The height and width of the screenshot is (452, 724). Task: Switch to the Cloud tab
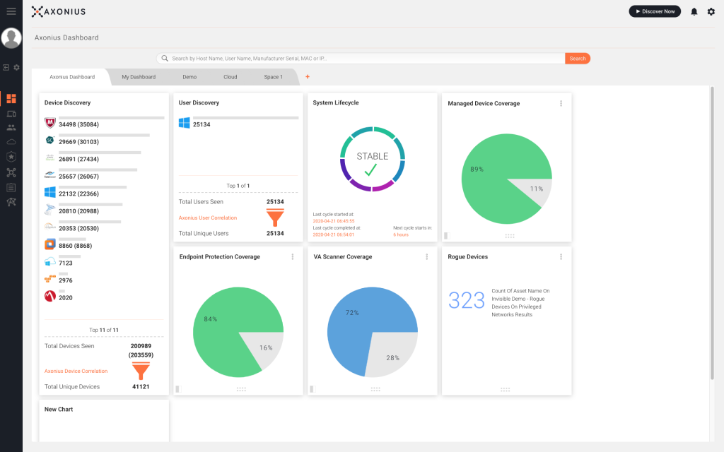click(x=230, y=77)
